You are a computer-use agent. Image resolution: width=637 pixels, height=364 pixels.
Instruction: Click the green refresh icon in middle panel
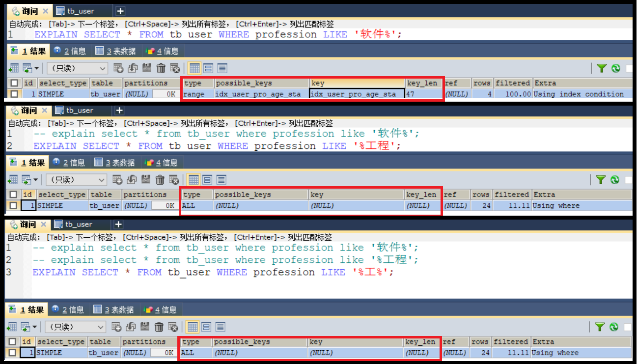click(x=614, y=180)
